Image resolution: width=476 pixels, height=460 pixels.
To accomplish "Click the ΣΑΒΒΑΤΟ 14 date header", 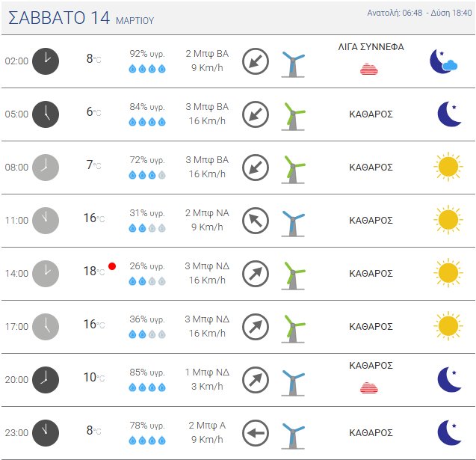I will [60, 19].
